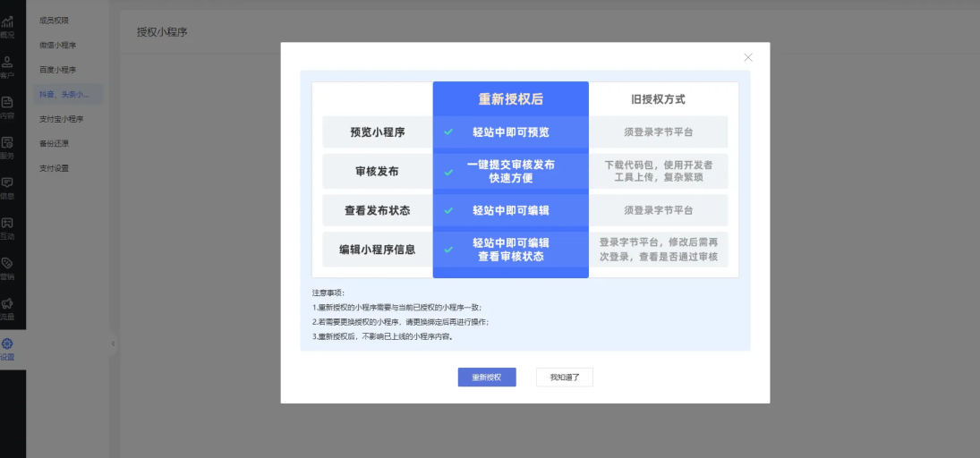Select 抖音、头条小程序 menu item
The image size is (980, 458).
coord(63,94)
